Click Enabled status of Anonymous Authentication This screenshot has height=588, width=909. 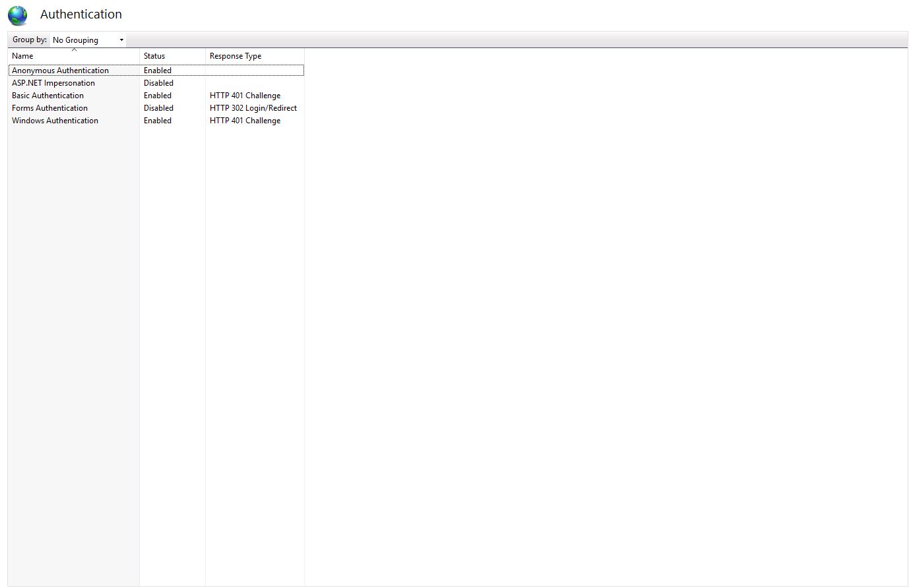click(158, 71)
